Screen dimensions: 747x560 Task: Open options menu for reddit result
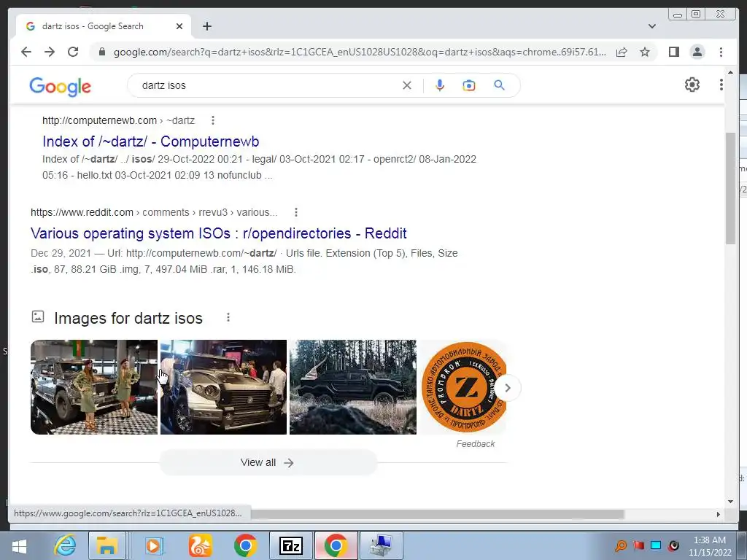click(296, 212)
